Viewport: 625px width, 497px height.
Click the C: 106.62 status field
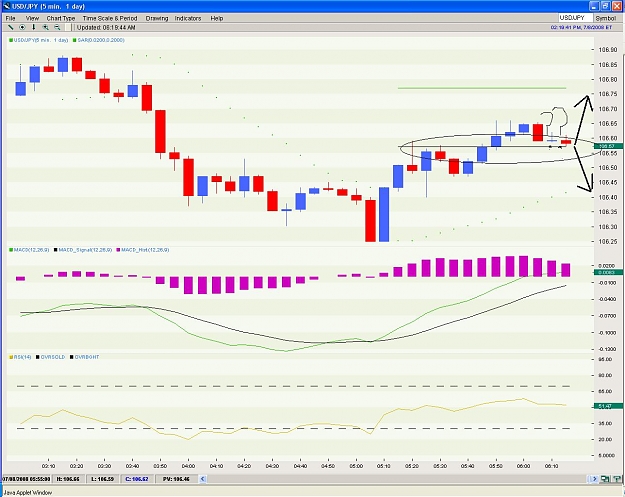pos(137,479)
